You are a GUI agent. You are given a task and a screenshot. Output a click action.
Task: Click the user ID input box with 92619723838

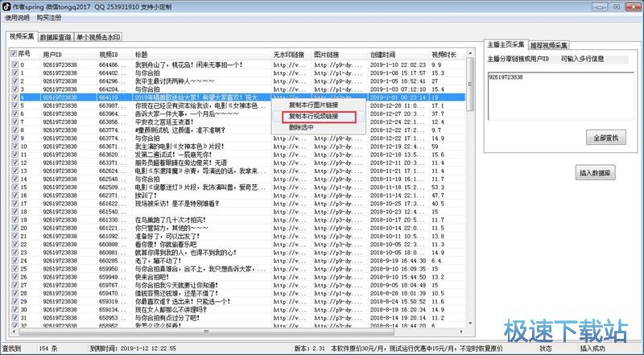coord(560,96)
